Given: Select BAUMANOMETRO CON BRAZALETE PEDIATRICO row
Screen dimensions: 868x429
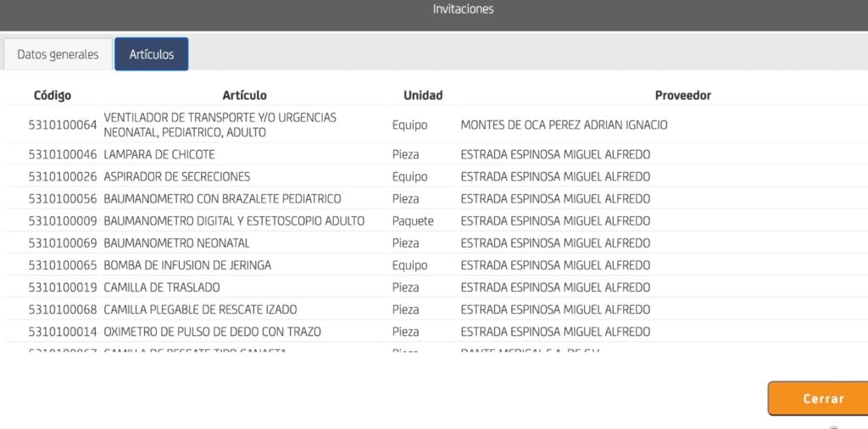Looking at the screenshot, I should 222,198.
